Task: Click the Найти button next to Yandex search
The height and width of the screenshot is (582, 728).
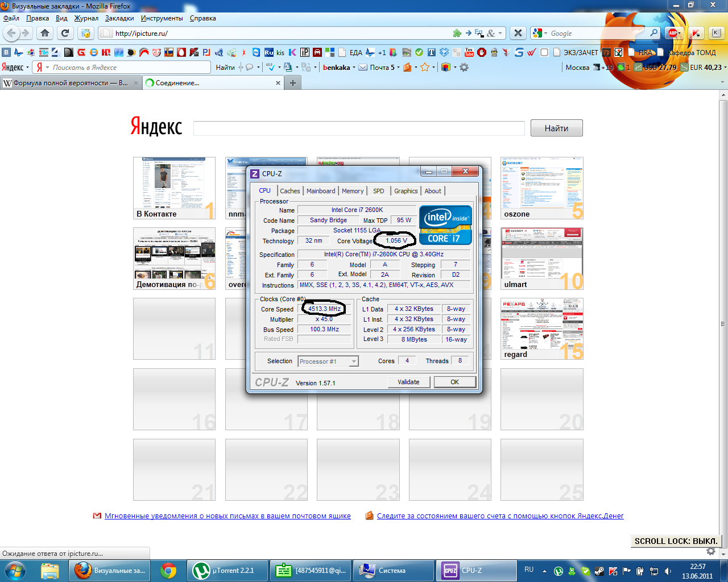Action: pyautogui.click(x=556, y=128)
